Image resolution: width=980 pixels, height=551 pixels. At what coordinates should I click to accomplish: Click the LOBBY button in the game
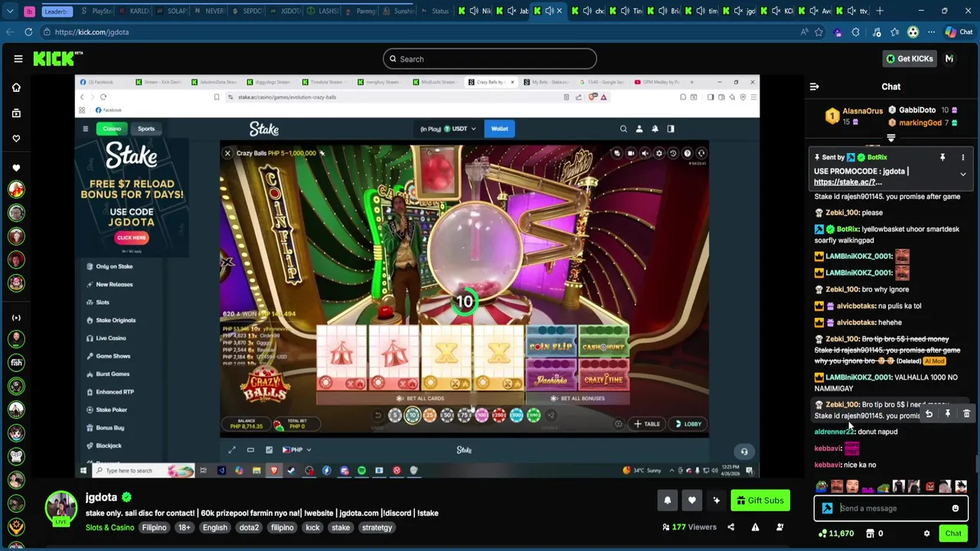(x=688, y=424)
